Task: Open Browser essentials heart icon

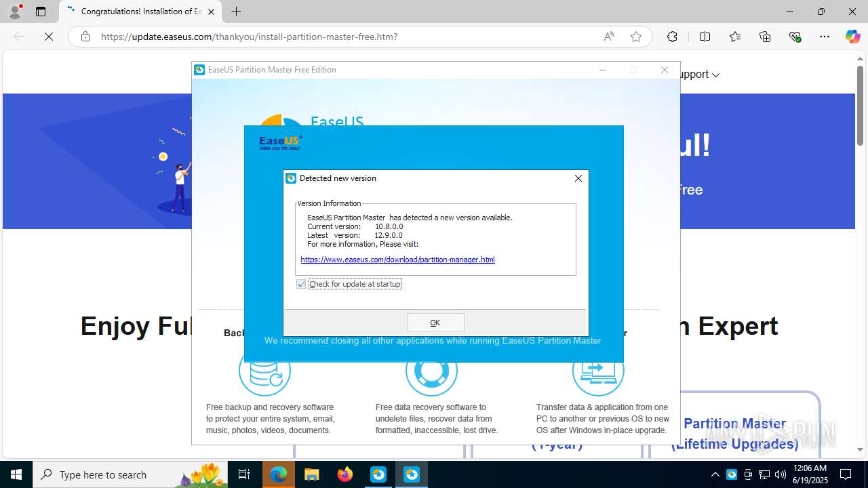Action: point(795,37)
